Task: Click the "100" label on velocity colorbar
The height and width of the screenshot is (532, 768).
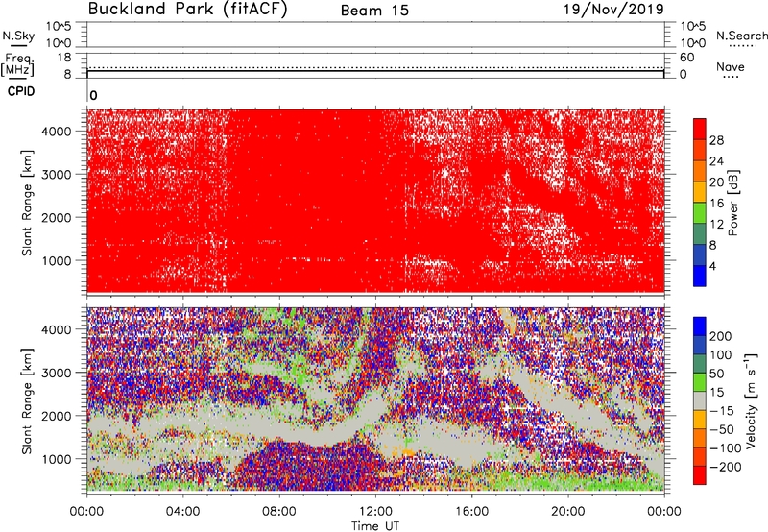Action: (x=721, y=355)
